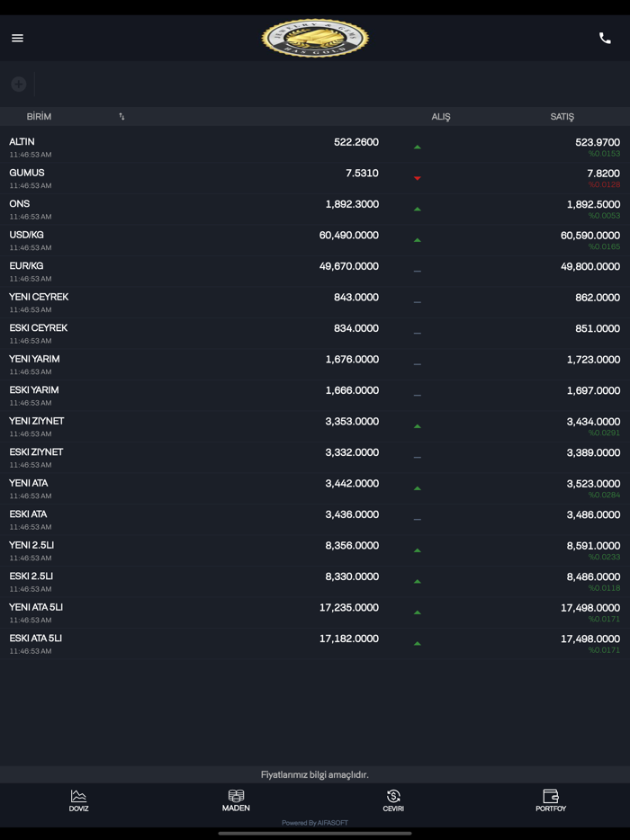The width and height of the screenshot is (630, 840).
Task: Select the ESKI CEYREK row label
Action: [38, 328]
